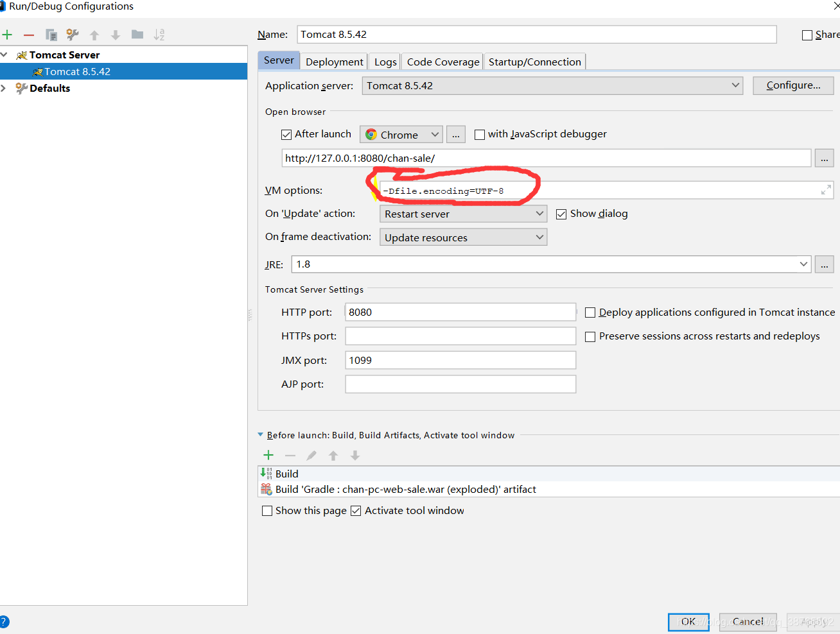Edit the selected before launch task

click(x=311, y=456)
